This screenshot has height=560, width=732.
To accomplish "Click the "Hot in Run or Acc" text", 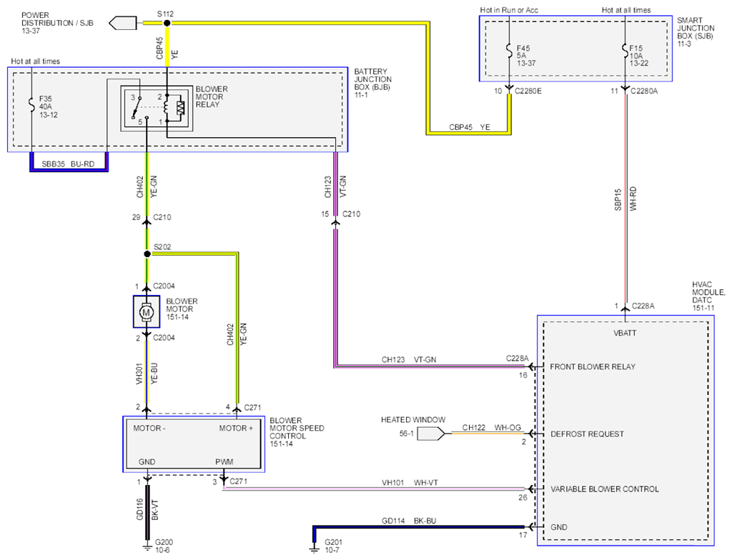I will (x=509, y=10).
